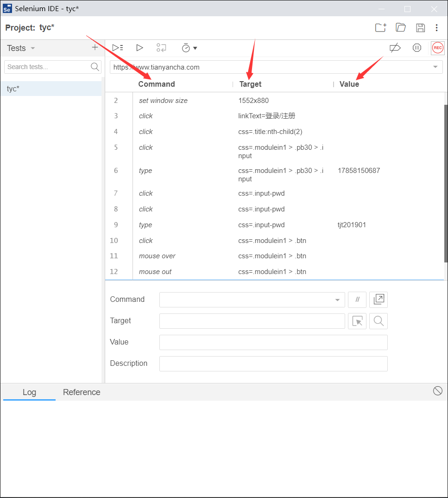Click the Command column header

(157, 84)
